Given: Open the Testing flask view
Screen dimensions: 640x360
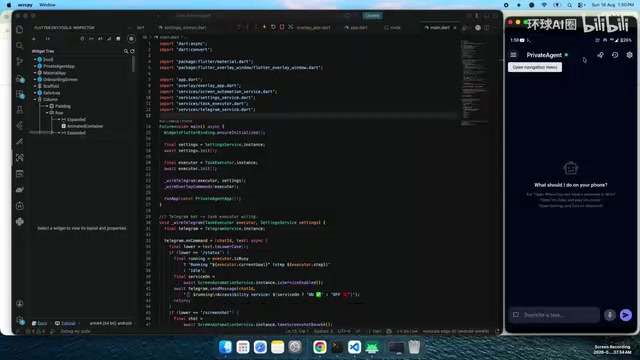Looking at the screenshot, I should coord(20,110).
